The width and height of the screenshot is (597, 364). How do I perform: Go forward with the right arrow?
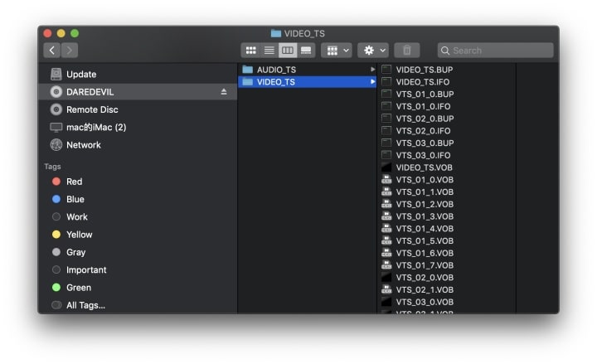70,51
